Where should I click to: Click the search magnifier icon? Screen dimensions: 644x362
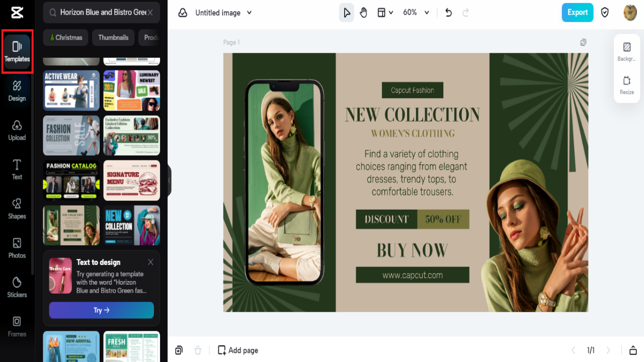(52, 13)
